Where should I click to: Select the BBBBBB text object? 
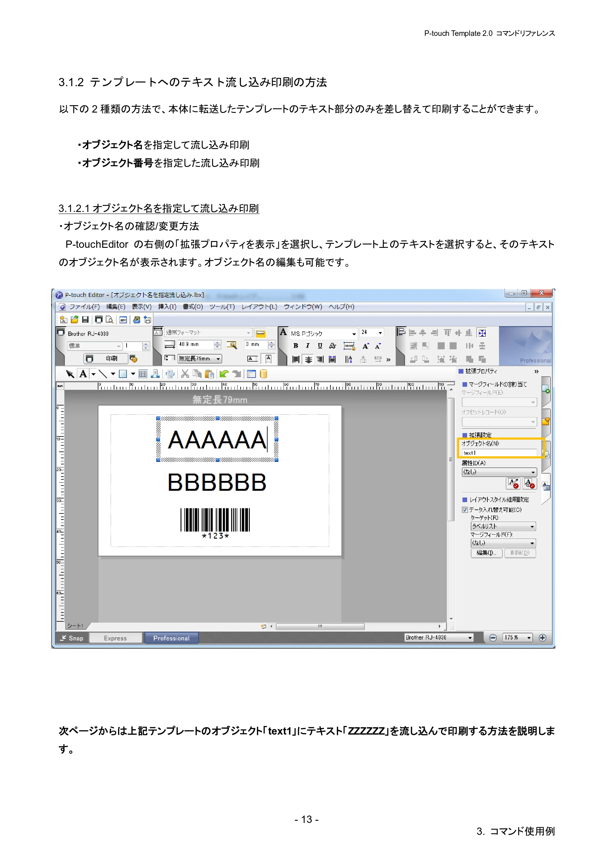pyautogui.click(x=217, y=483)
